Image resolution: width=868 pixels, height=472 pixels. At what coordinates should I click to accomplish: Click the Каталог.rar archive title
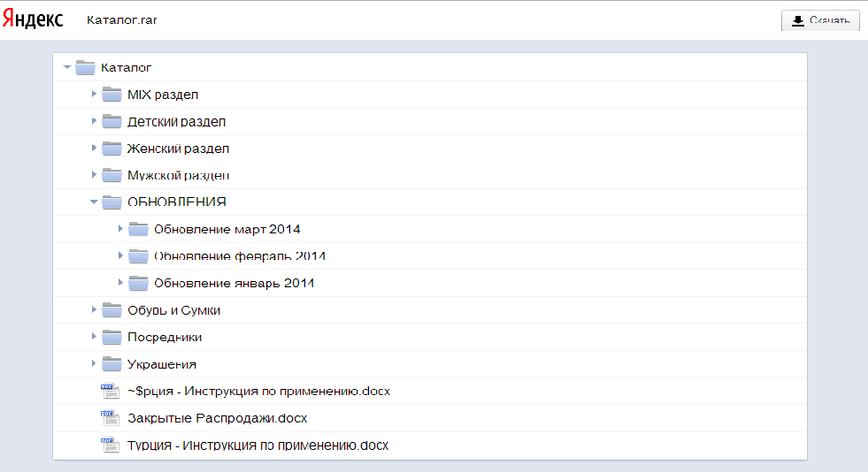121,20
